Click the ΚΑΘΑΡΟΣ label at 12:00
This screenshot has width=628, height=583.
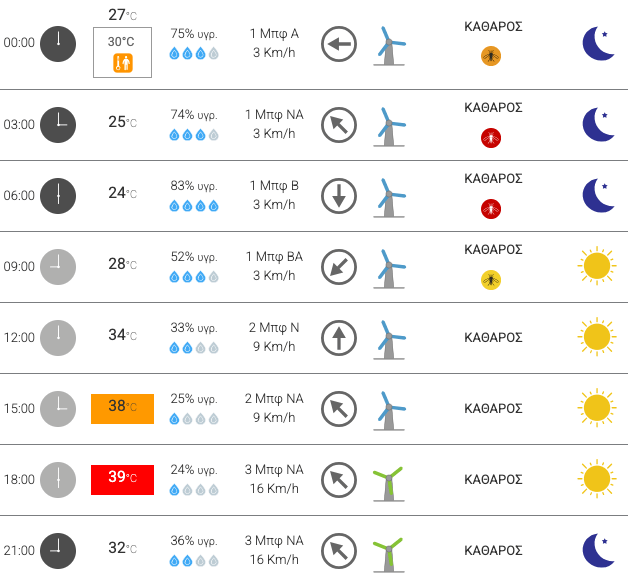coord(493,338)
